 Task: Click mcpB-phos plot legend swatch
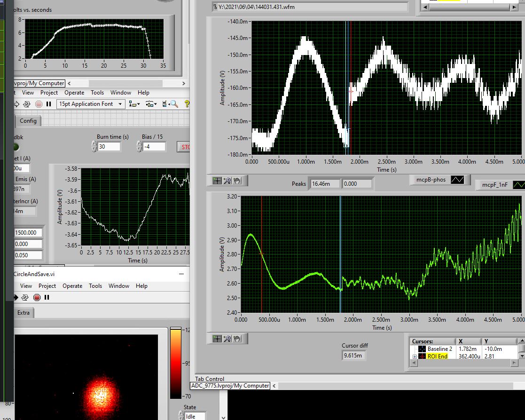[458, 180]
